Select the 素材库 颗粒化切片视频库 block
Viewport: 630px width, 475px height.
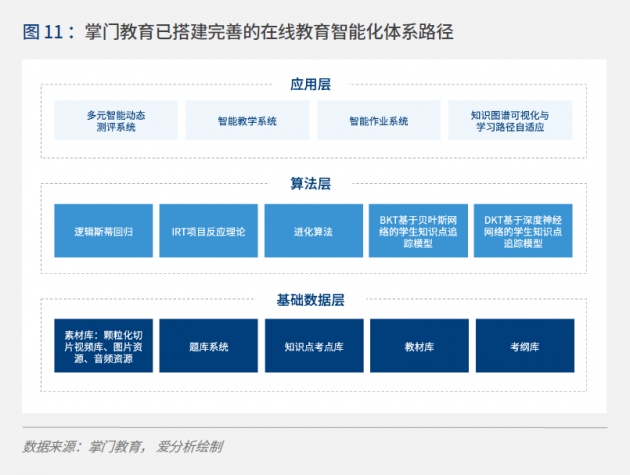[104, 346]
